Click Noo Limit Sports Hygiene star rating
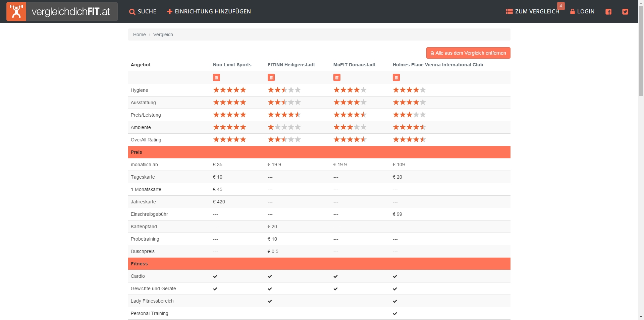The height and width of the screenshot is (320, 644). coord(230,90)
